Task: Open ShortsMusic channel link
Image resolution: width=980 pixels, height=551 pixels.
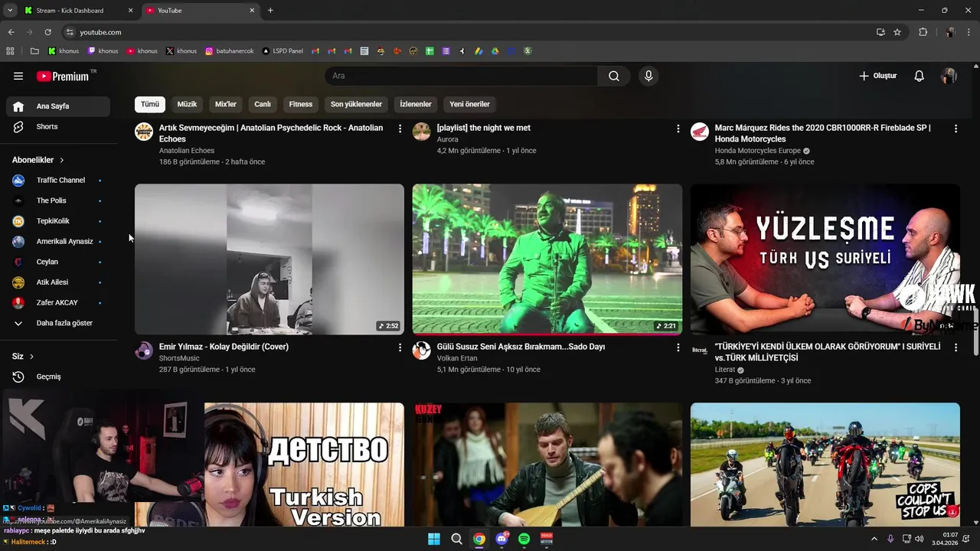Action: [179, 358]
